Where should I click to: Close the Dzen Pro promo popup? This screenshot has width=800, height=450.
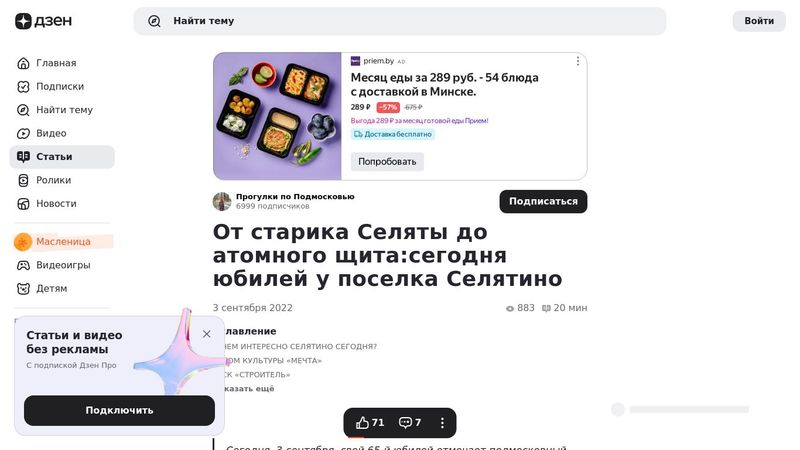(207, 334)
